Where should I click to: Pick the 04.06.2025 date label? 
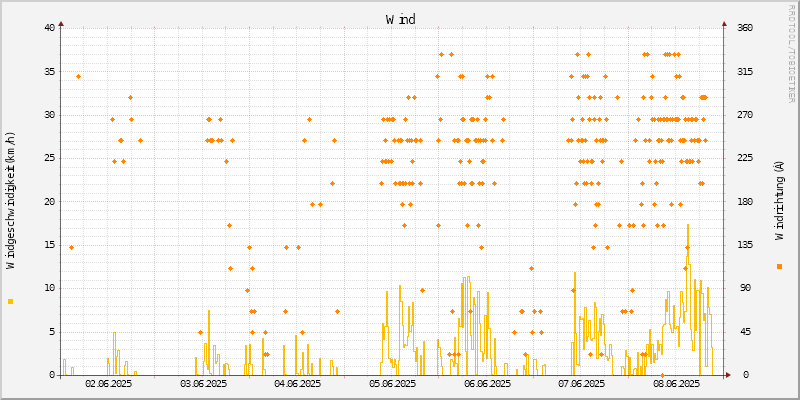click(297, 384)
